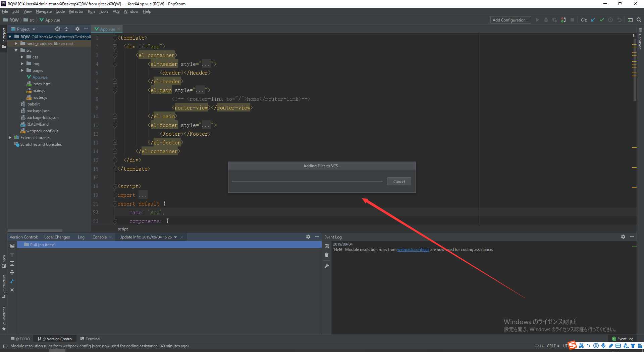The width and height of the screenshot is (644, 352).
Task: Click the Run Anything window icon
Action: coord(630,20)
